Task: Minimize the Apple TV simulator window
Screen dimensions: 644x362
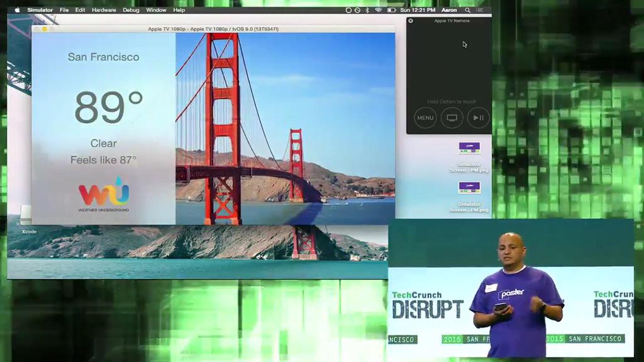Action: 45,29
